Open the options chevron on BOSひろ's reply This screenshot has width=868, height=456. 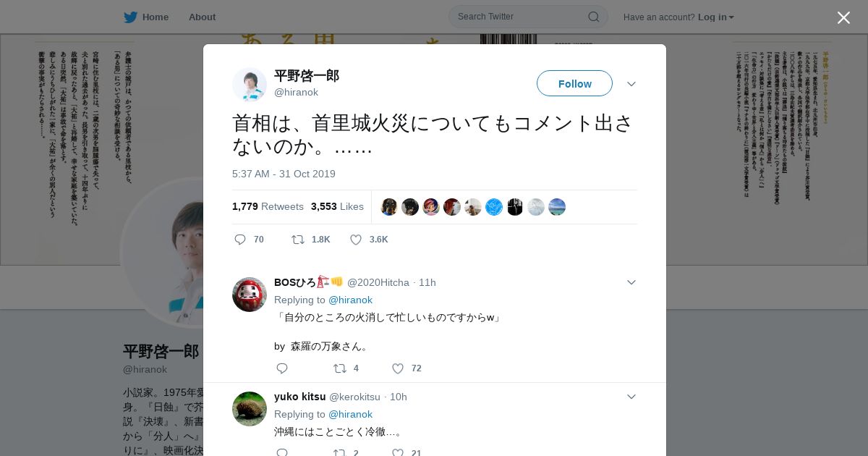(x=631, y=282)
